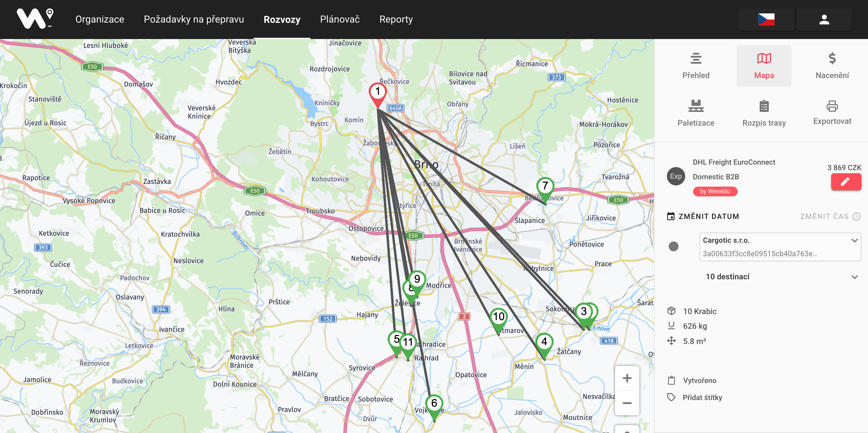This screenshot has height=433, width=868.
Task: Change language via Czech flag
Action: (x=766, y=20)
